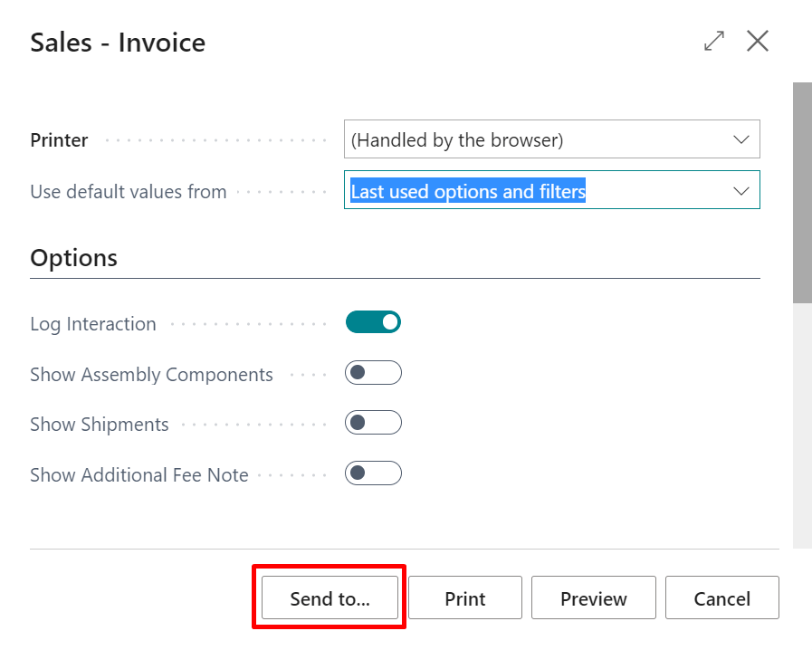Viewport: 812px width, 650px height.
Task: Click the Log Interaction label
Action: tap(92, 323)
